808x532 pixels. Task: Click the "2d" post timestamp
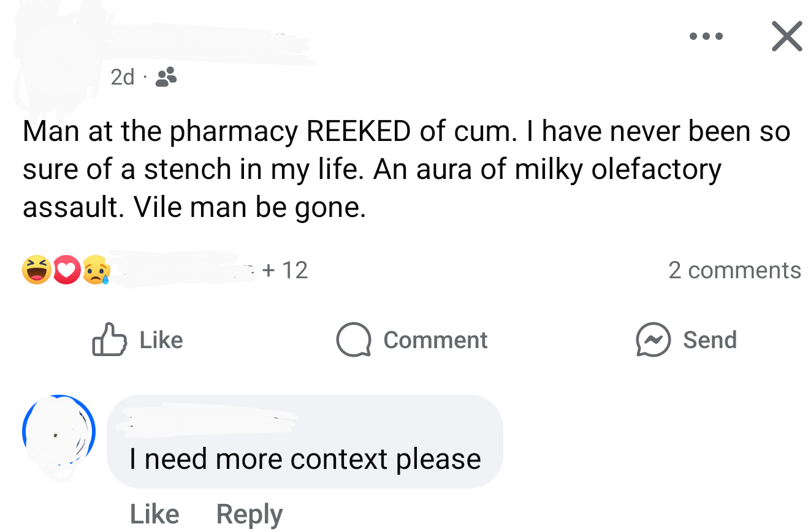pos(122,77)
